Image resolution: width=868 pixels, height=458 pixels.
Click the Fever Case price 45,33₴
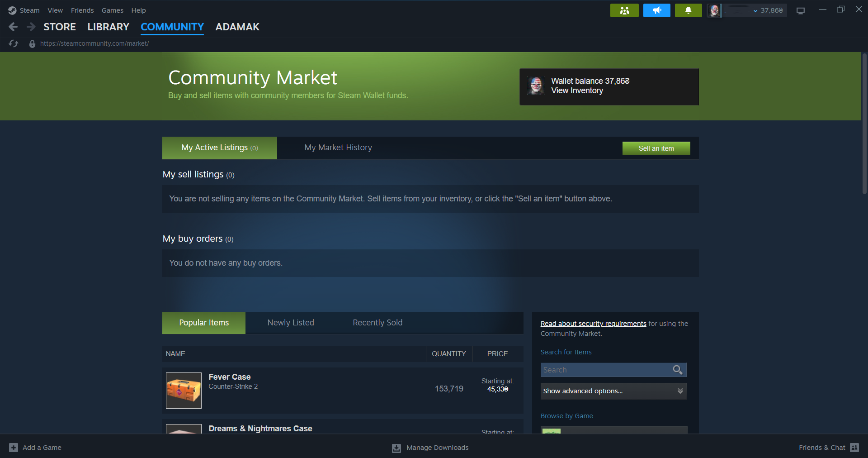[x=498, y=389]
